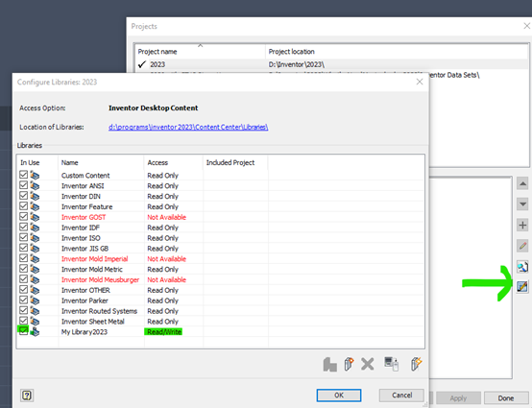Click the Create Library book icon with orange tag
Image resolution: width=532 pixels, height=408 pixels.
tap(349, 364)
